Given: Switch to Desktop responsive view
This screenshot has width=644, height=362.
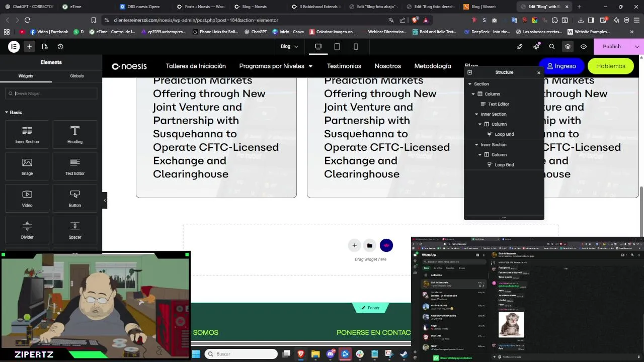Looking at the screenshot, I should click(x=318, y=46).
